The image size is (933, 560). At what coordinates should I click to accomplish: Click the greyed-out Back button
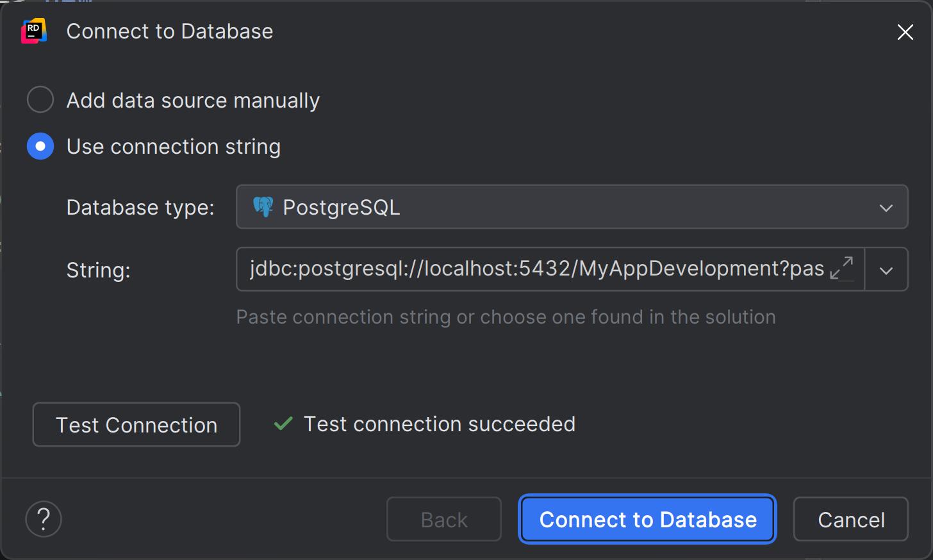(443, 520)
